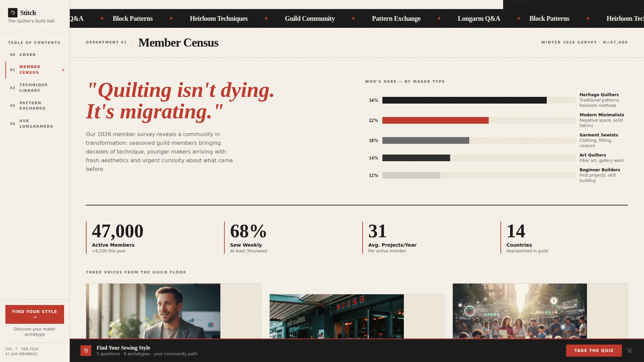
Task: Click the Garment Sewists 18% bar
Action: point(426,140)
